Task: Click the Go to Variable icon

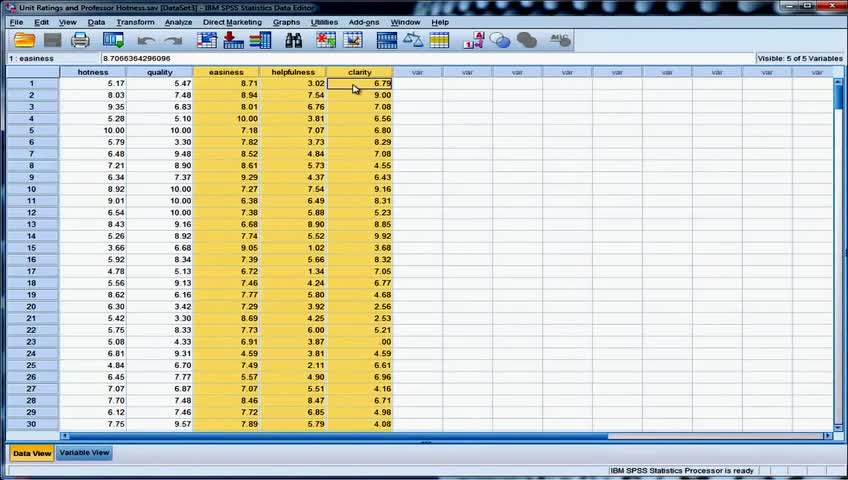Action: [x=233, y=40]
